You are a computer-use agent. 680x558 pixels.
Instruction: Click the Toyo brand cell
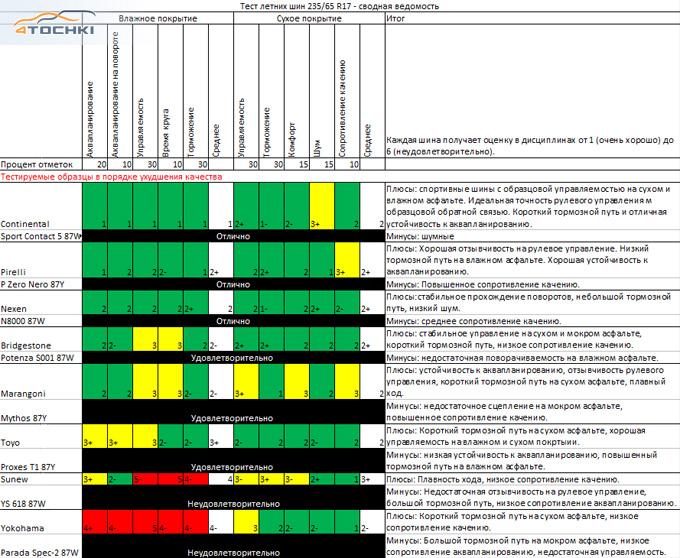coord(11,441)
